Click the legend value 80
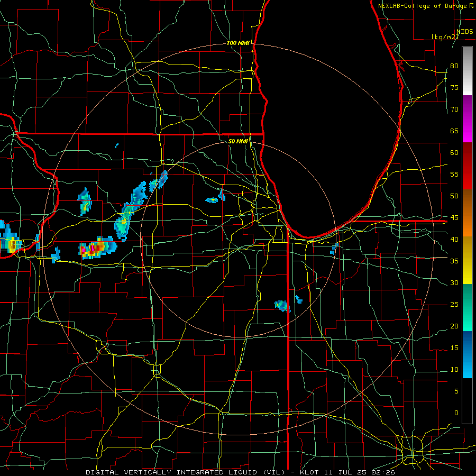 point(454,66)
